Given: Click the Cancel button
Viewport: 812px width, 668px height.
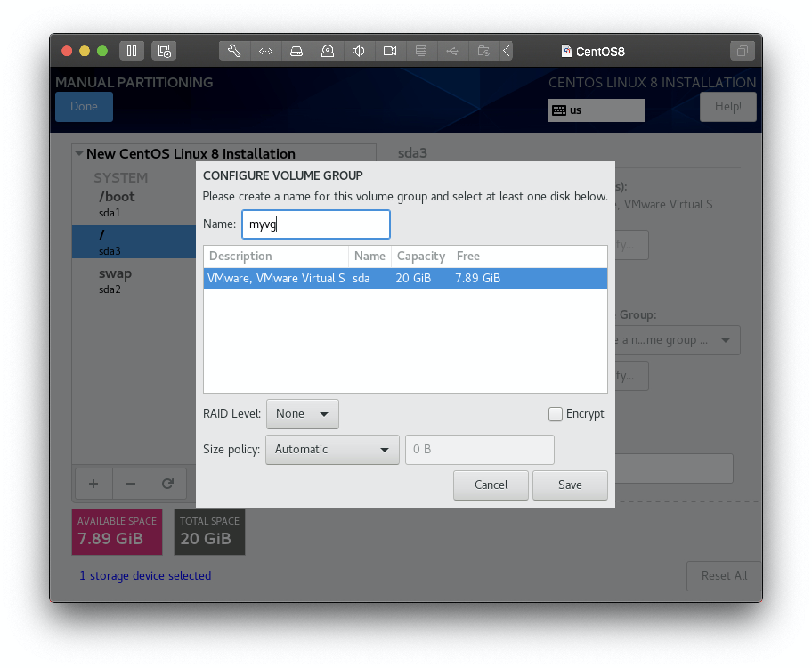Looking at the screenshot, I should tap(491, 485).
